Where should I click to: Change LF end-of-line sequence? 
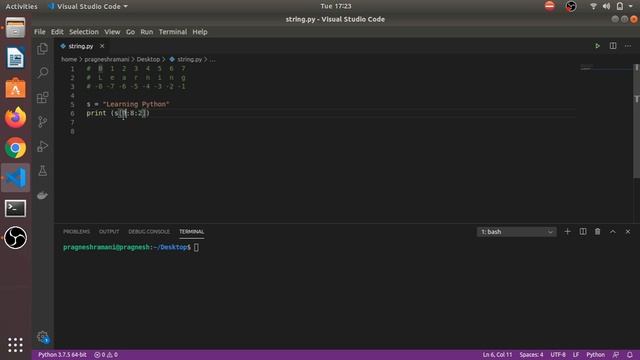576,355
